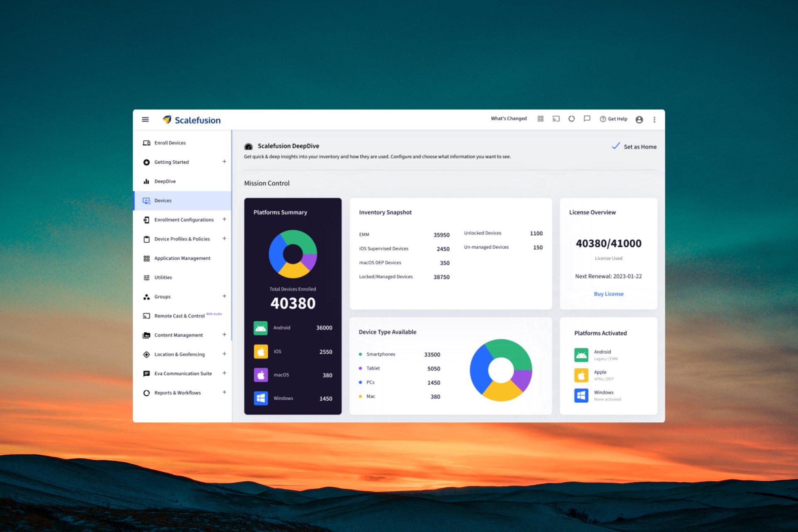798x532 pixels.
Task: Expand Device Profiles & Policies with plus
Action: pyautogui.click(x=224, y=239)
